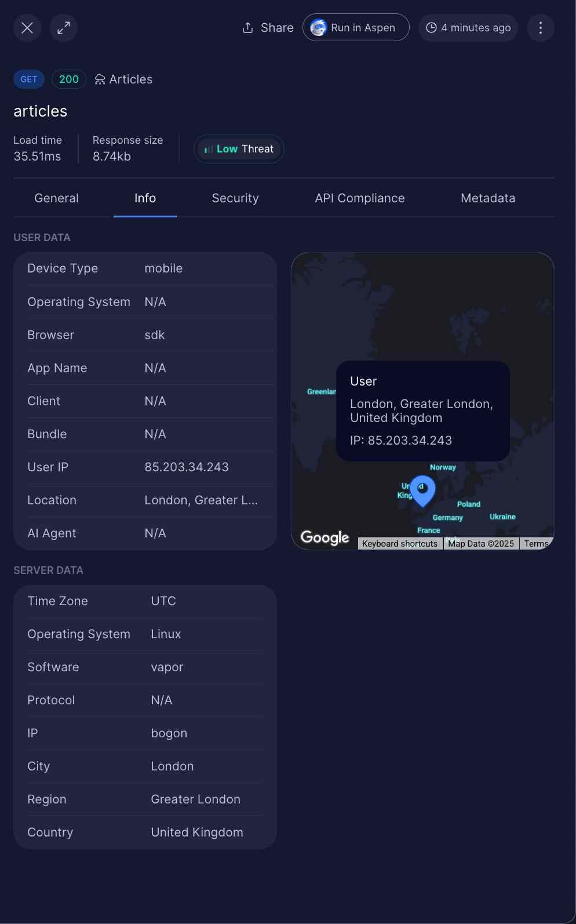Click server IP value bogon
The width and height of the screenshot is (576, 924).
point(169,733)
